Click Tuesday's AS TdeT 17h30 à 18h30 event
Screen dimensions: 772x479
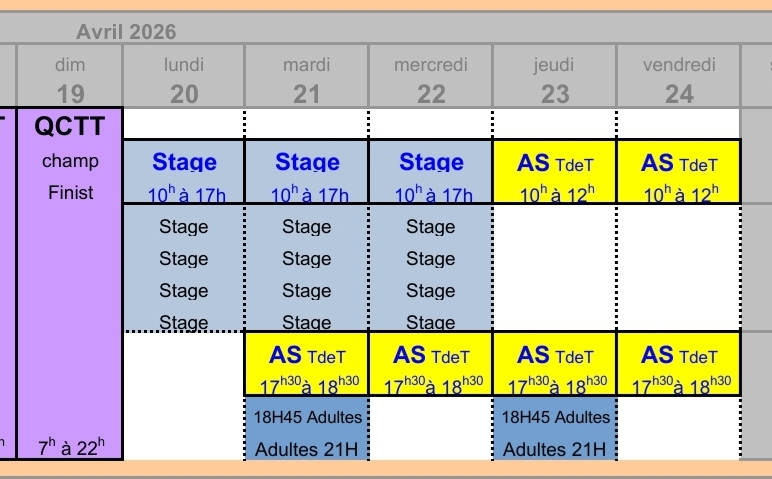[307, 365]
